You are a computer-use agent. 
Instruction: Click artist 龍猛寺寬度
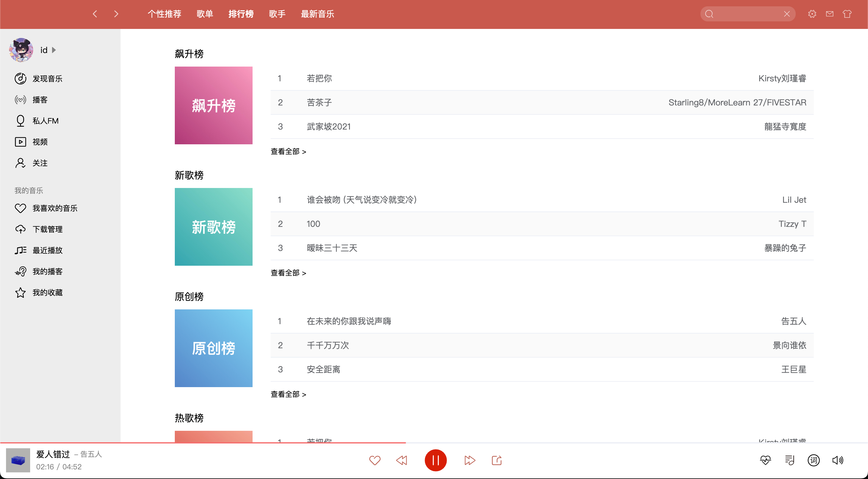785,127
